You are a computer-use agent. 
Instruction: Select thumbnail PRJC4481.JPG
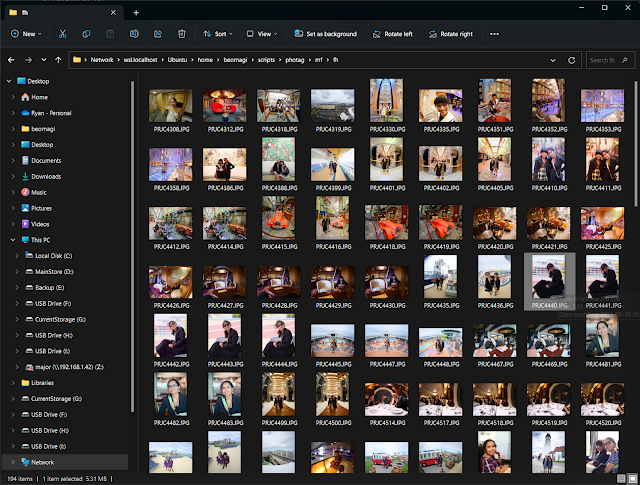(x=602, y=336)
